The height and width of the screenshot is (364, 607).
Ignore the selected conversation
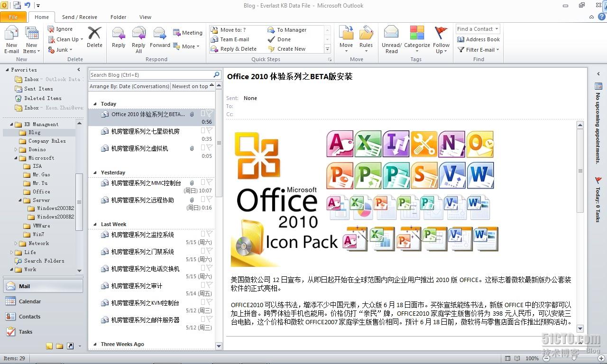tap(60, 29)
